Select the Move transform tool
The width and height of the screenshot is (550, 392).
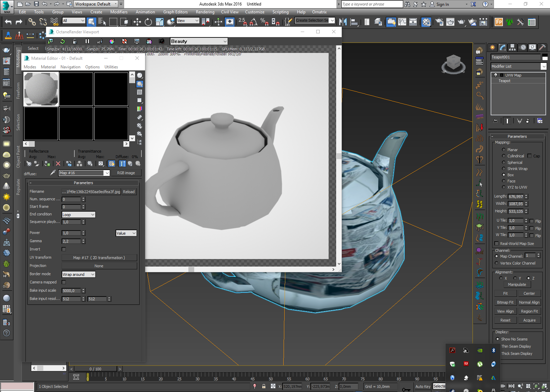tap(137, 22)
